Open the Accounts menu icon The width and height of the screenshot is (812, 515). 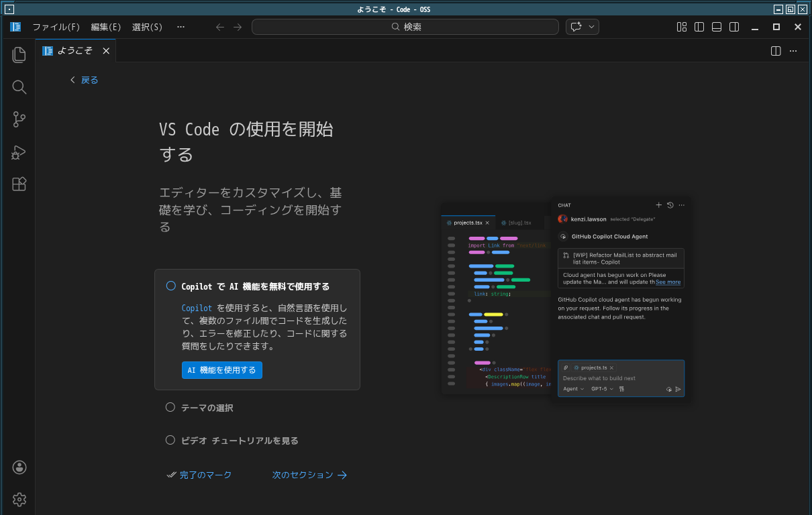click(x=19, y=467)
